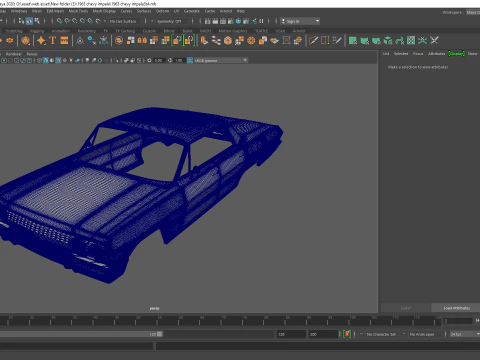The height and width of the screenshot is (360, 480).
Task: Click the green cylindrical UV mapping icon
Action: 364,40
